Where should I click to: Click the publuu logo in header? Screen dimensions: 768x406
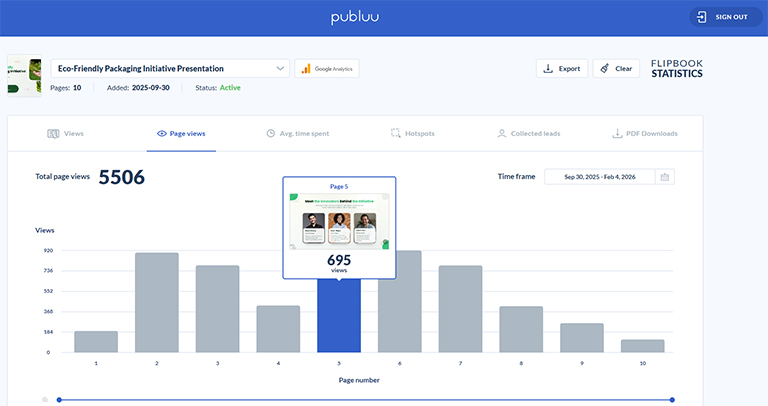pos(355,17)
